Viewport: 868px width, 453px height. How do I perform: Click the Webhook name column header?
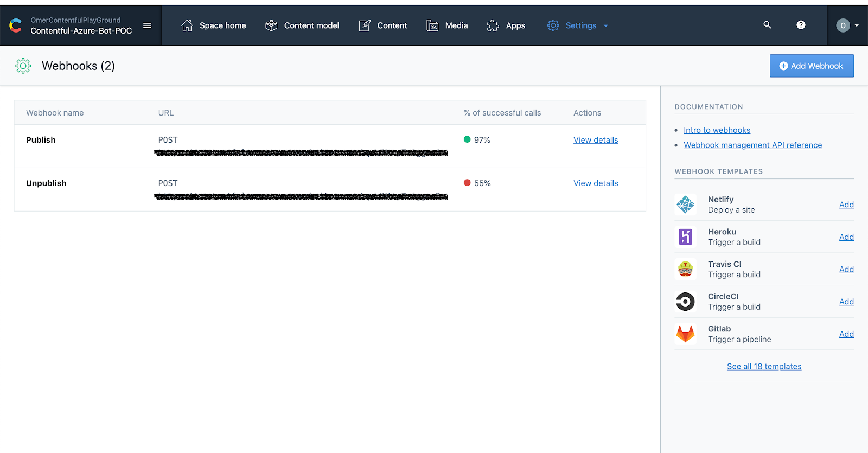pos(55,113)
